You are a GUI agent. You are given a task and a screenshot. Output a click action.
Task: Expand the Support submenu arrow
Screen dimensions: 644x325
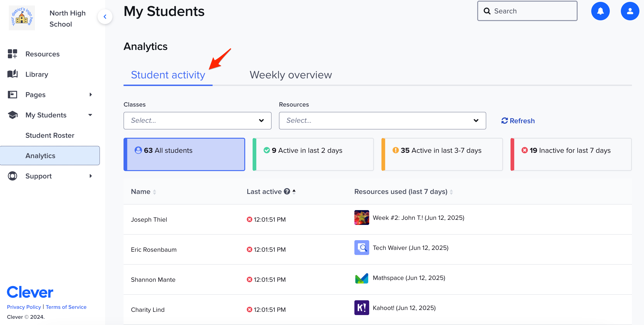[x=90, y=176]
